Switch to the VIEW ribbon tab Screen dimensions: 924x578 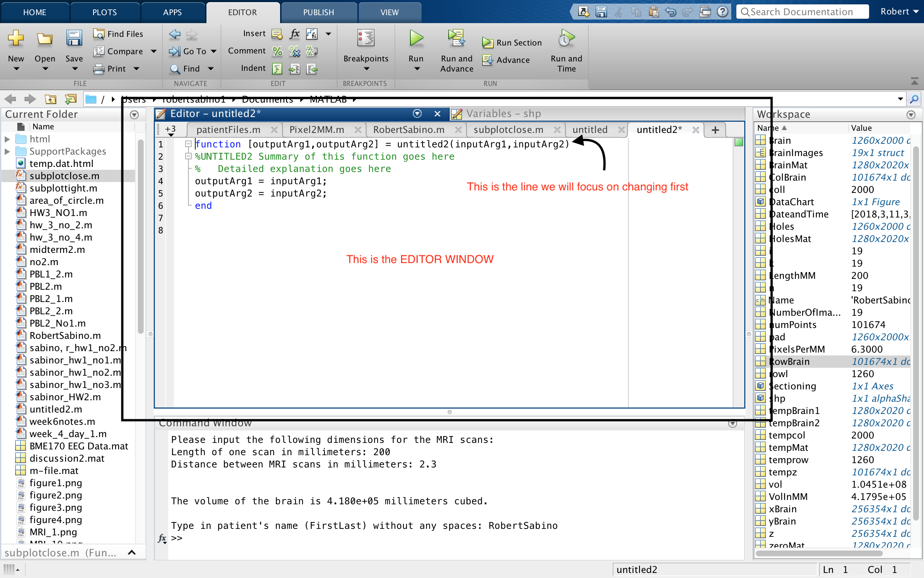389,12
